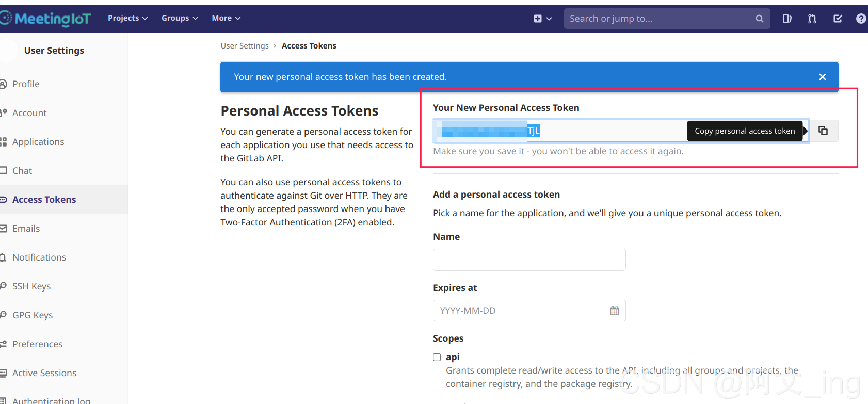Viewport: 868px width, 404px height.
Task: Click the search magnifier icon
Action: (x=759, y=19)
